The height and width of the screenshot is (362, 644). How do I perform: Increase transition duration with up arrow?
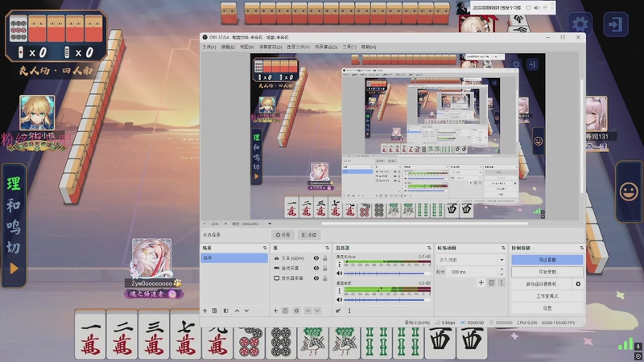point(502,269)
